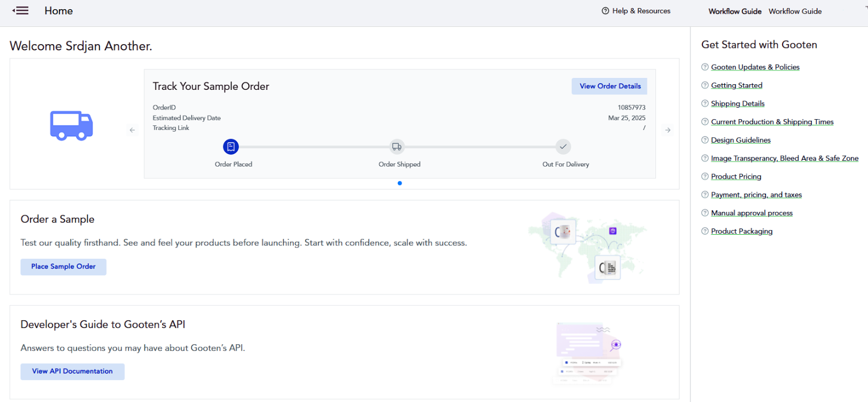Open the regular-weight Workflow Guide item
868x402 pixels.
coord(795,11)
